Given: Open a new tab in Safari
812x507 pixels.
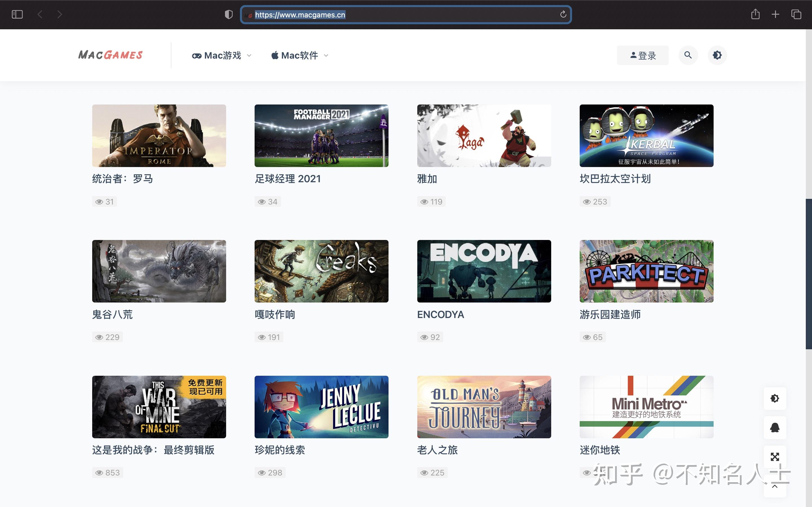Looking at the screenshot, I should click(x=775, y=14).
